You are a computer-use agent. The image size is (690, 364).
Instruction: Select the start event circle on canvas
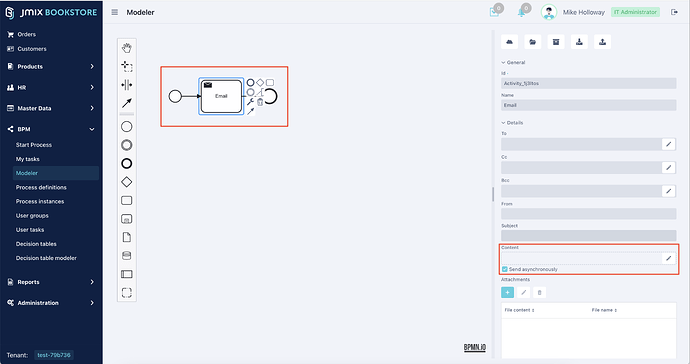(175, 96)
